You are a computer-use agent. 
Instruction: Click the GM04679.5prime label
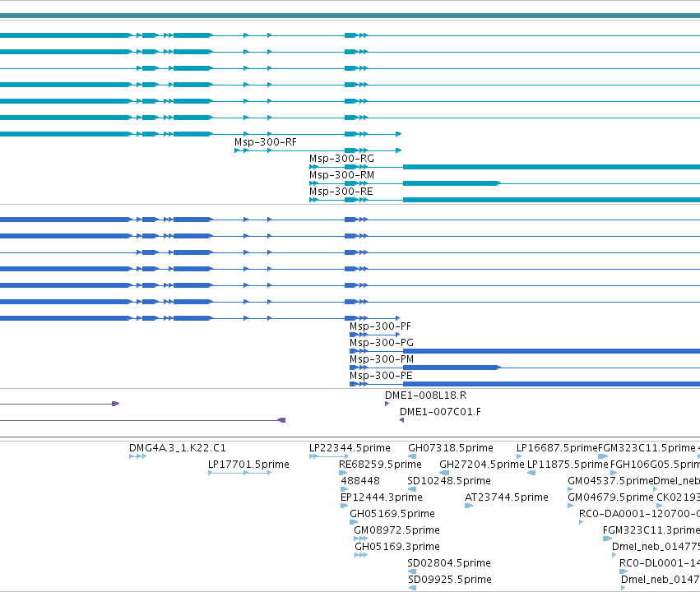coord(610,498)
